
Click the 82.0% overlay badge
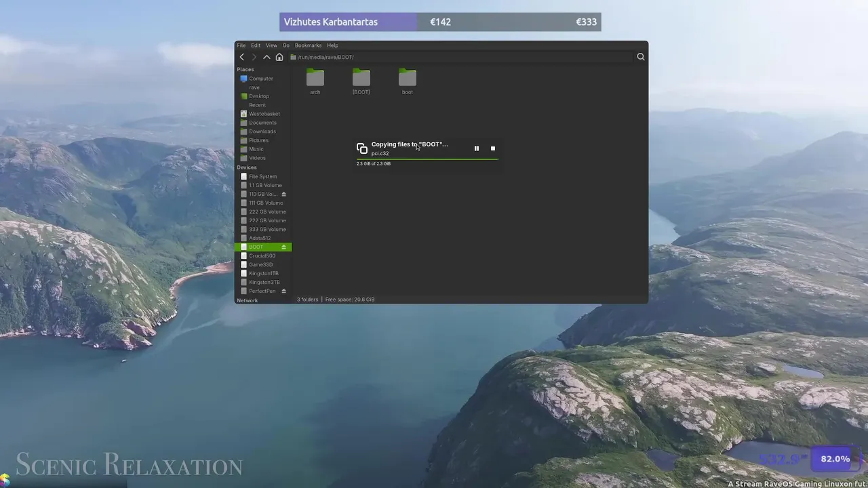point(835,459)
